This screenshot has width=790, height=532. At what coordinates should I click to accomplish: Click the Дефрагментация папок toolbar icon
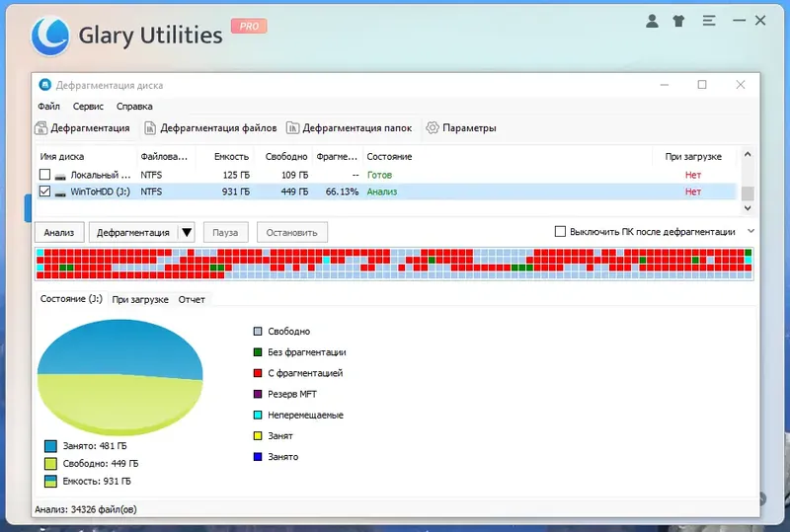click(292, 128)
